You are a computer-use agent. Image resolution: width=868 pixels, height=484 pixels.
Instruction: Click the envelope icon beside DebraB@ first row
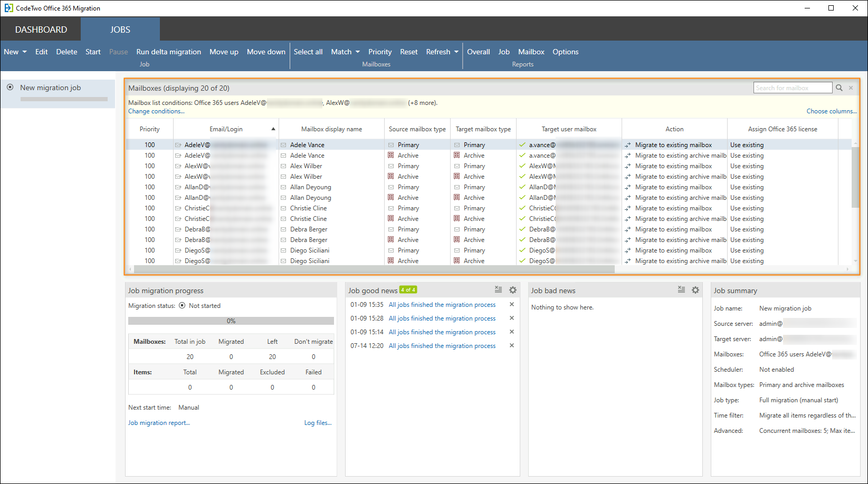(178, 229)
